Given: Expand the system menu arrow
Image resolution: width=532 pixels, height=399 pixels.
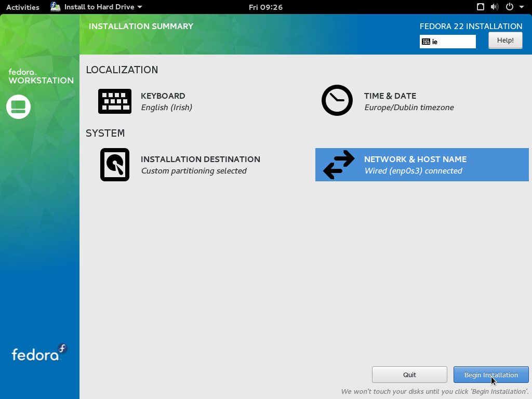Looking at the screenshot, I should (522, 7).
